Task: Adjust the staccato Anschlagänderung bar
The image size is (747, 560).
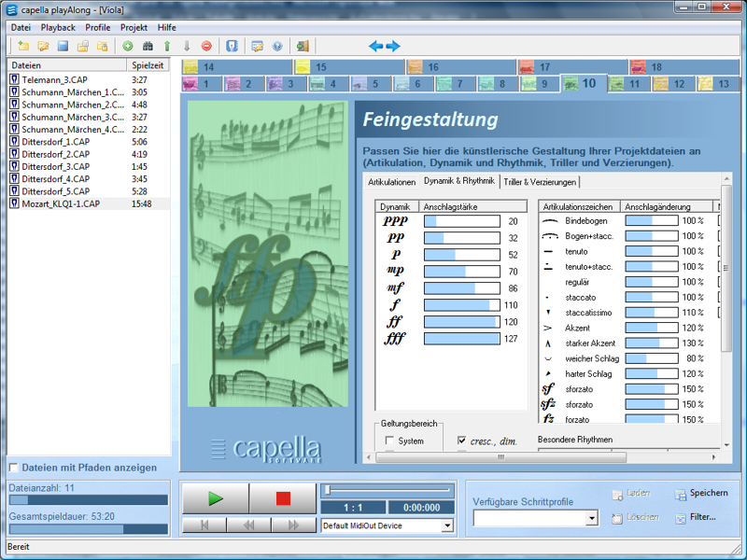Action: (652, 298)
